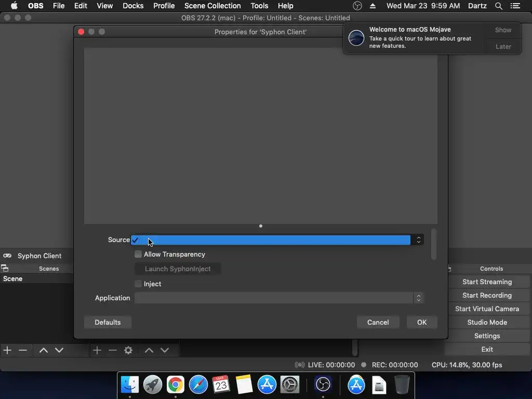The height and width of the screenshot is (399, 532).
Task: Move source down with arrow icon
Action: point(165,350)
